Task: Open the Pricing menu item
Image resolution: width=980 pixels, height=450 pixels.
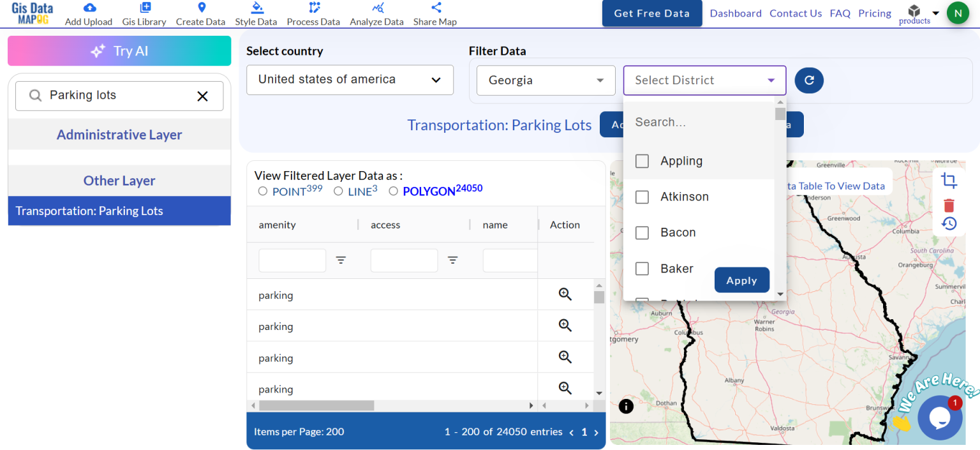Action: [875, 13]
